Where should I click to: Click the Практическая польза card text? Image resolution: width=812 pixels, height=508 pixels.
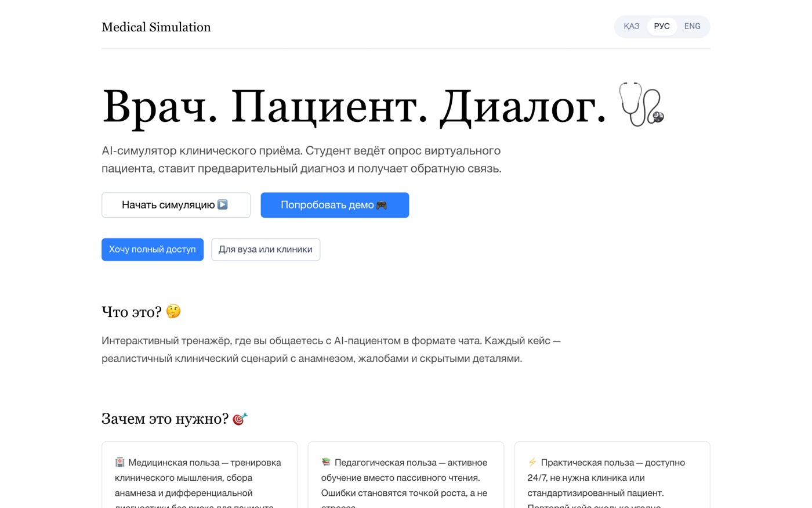(x=607, y=482)
